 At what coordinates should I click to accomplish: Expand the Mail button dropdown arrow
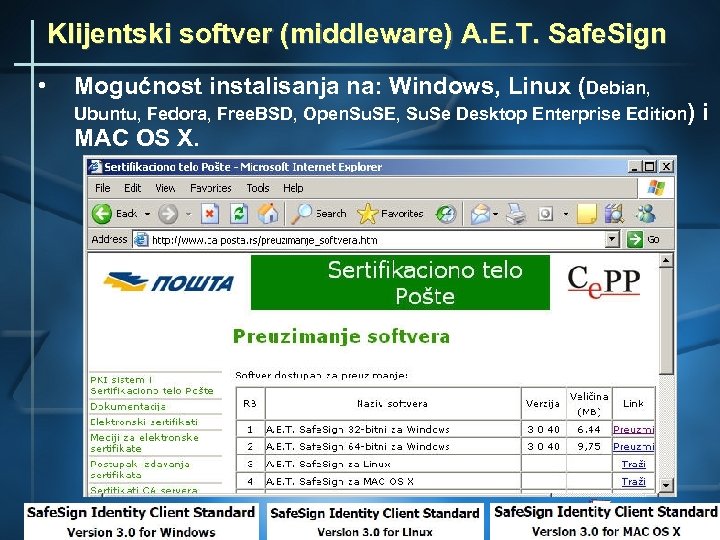[495, 214]
